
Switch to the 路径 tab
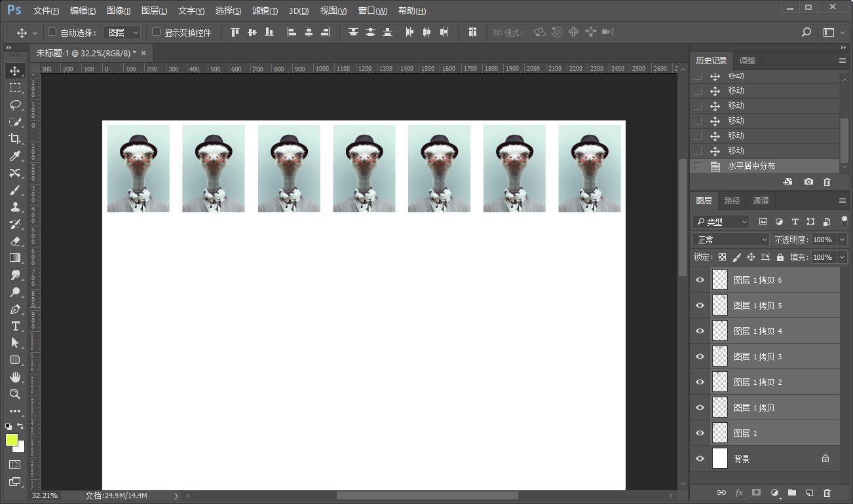[732, 200]
